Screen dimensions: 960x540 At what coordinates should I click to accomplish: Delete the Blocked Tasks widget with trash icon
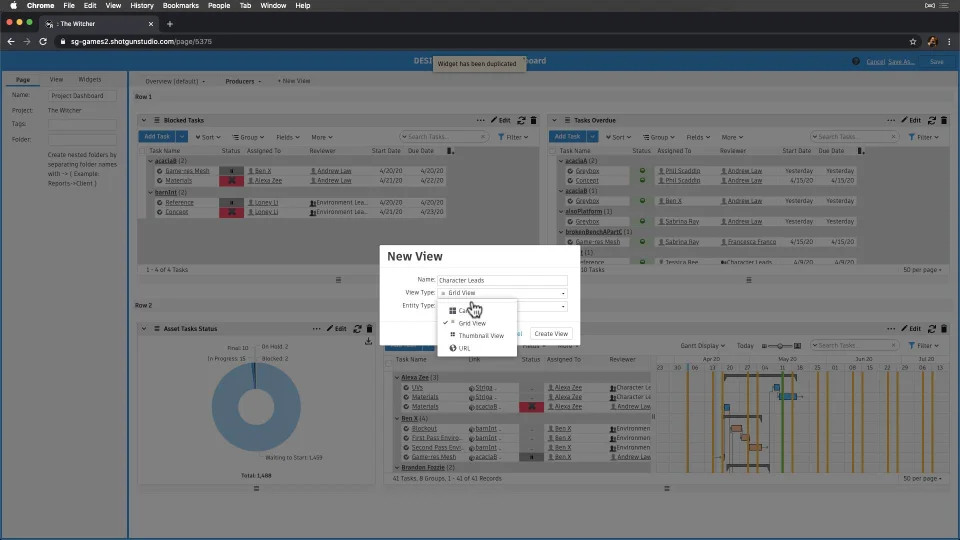(533, 121)
